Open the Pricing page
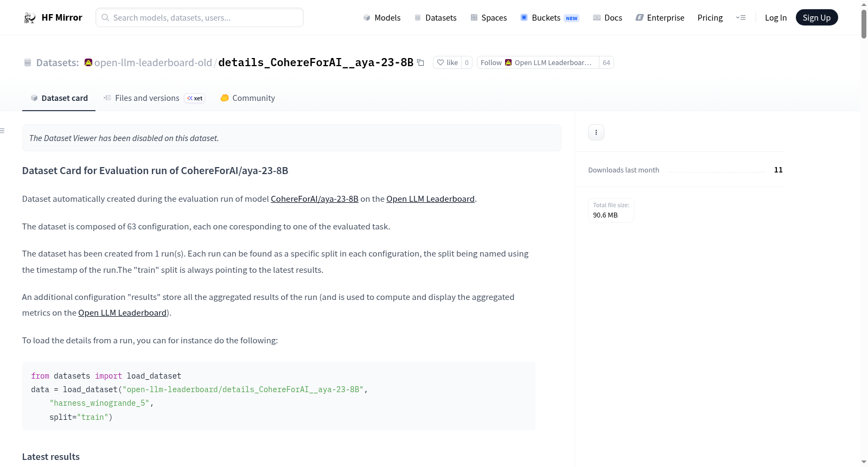Viewport: 868px width, 467px height. pos(710,17)
